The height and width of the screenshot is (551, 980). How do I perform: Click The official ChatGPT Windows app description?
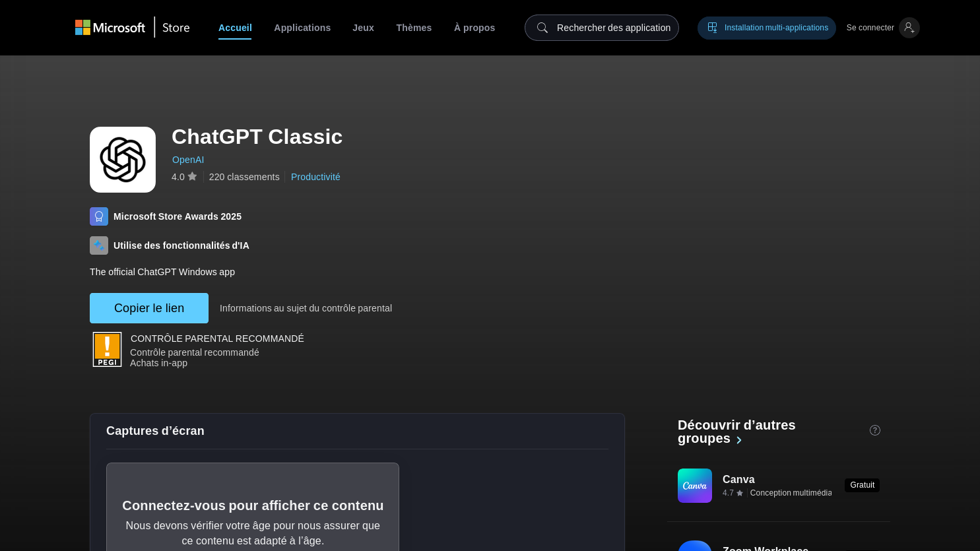[162, 272]
